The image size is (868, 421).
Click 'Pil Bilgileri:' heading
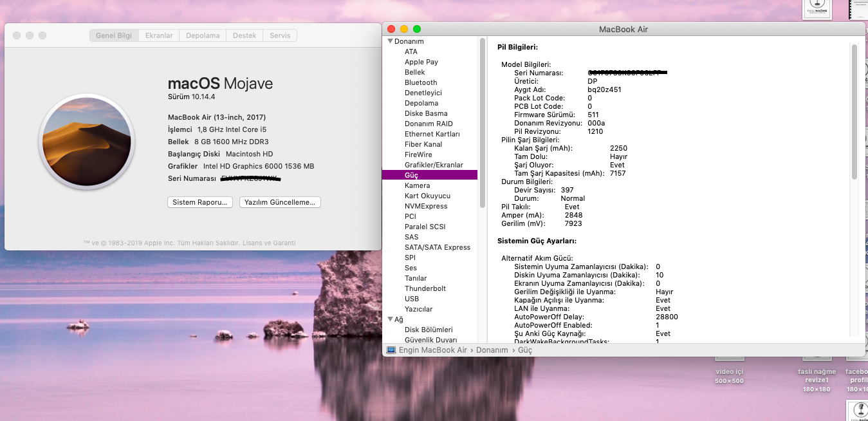click(517, 47)
